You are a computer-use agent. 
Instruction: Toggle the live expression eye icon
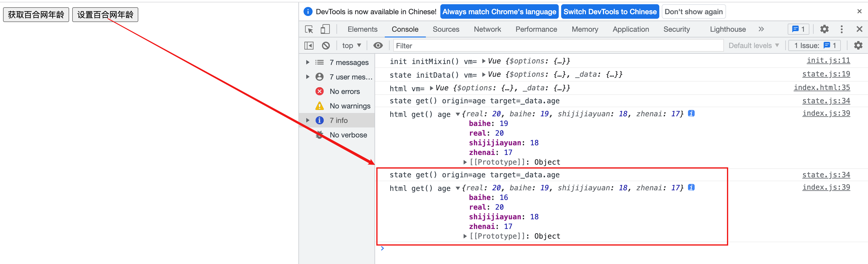378,46
